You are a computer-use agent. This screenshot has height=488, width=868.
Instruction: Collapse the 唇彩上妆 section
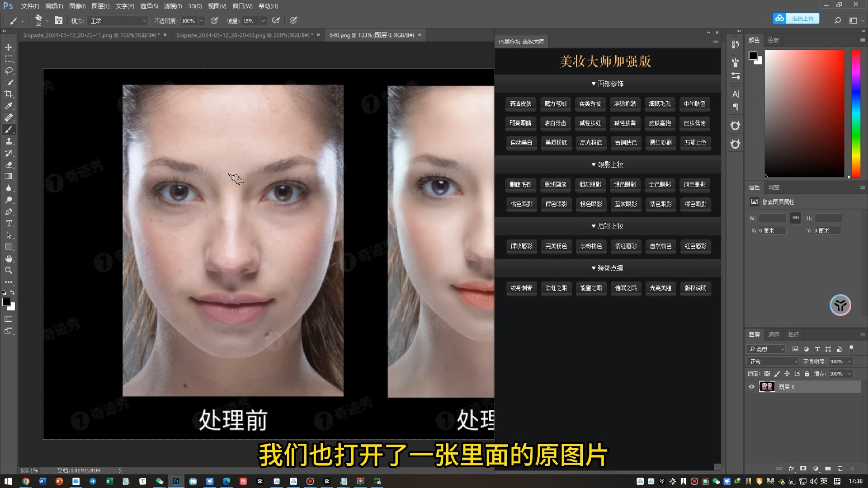[x=607, y=226]
